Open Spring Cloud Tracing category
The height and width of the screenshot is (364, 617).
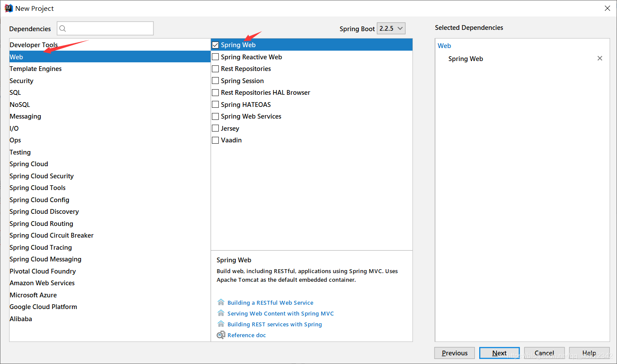110,247
